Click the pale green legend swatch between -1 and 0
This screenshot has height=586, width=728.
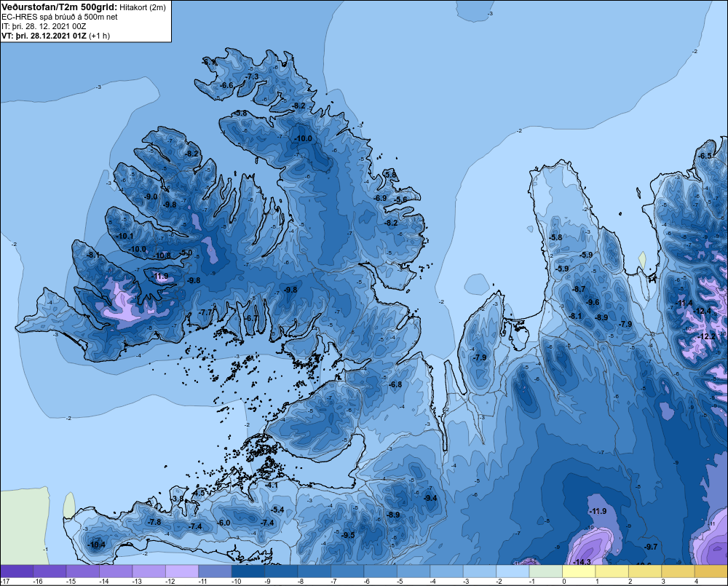pos(545,571)
